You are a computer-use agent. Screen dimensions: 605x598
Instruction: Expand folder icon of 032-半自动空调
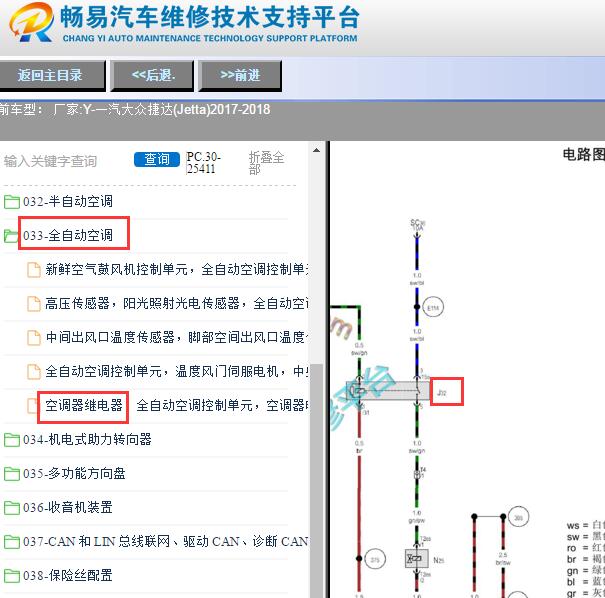coord(12,201)
